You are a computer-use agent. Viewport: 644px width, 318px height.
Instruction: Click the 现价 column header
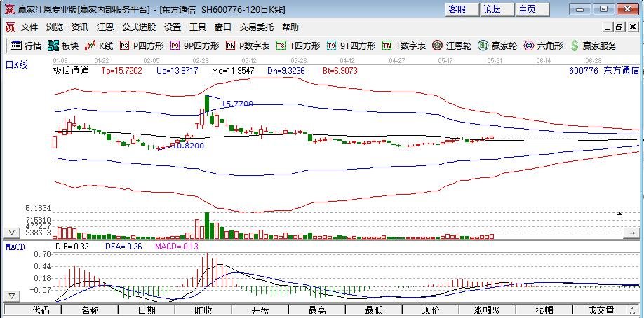coord(431,310)
